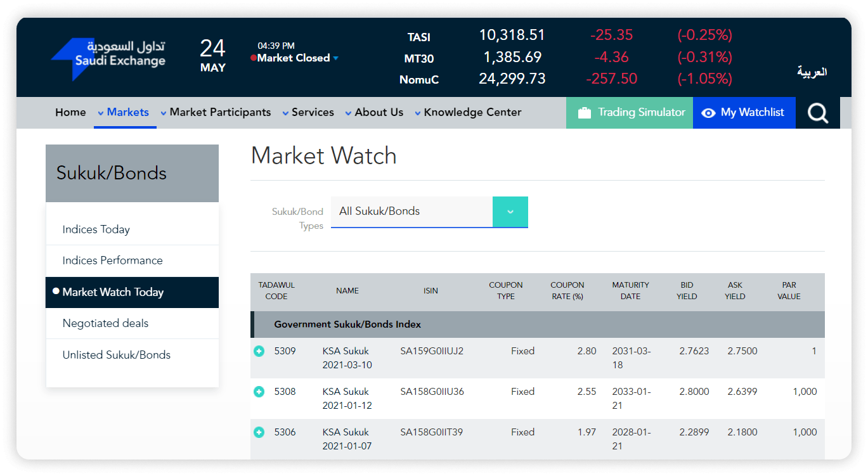Open Negotiated deals in sidebar
Image resolution: width=868 pixels, height=476 pixels.
coord(105,323)
